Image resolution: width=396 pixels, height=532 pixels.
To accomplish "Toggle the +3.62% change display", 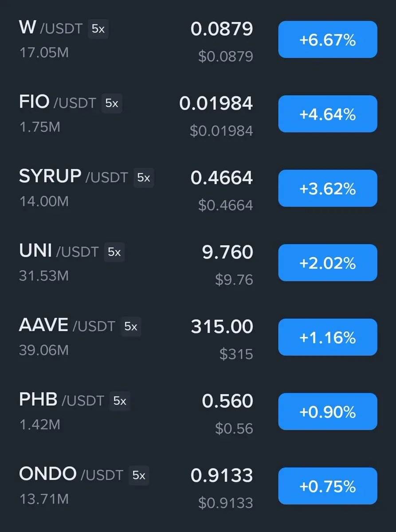I will point(328,189).
